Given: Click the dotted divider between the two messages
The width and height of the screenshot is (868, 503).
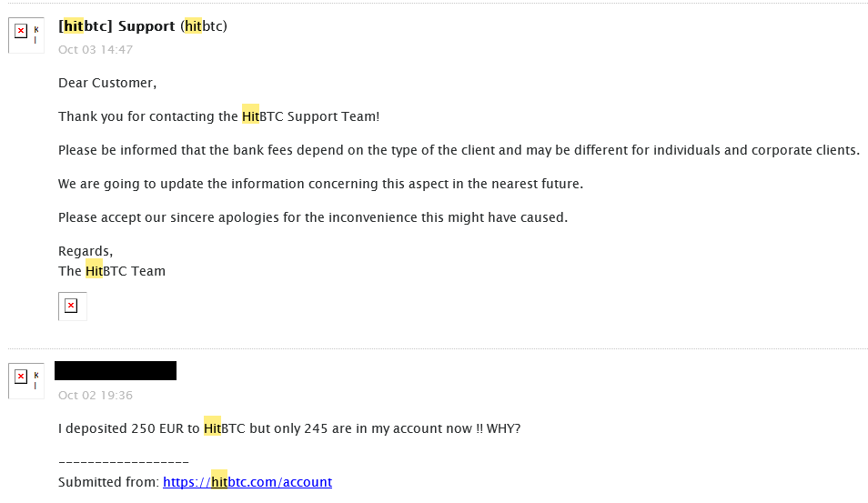Looking at the screenshot, I should [x=438, y=348].
